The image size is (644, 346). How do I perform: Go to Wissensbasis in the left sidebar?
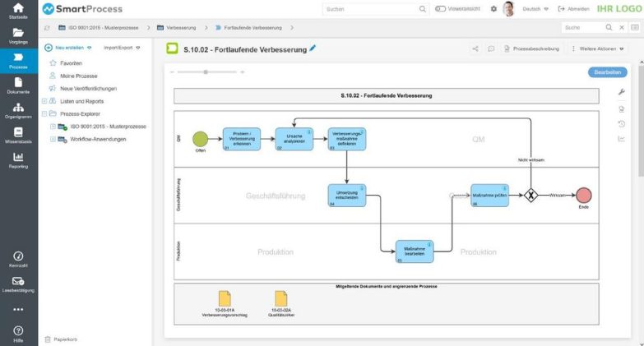point(18,135)
